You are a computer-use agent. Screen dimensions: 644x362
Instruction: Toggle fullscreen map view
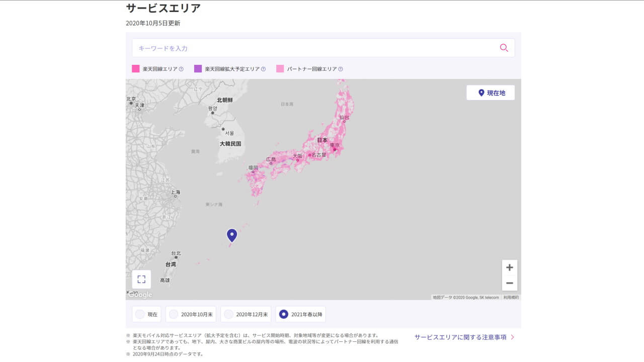click(x=141, y=279)
